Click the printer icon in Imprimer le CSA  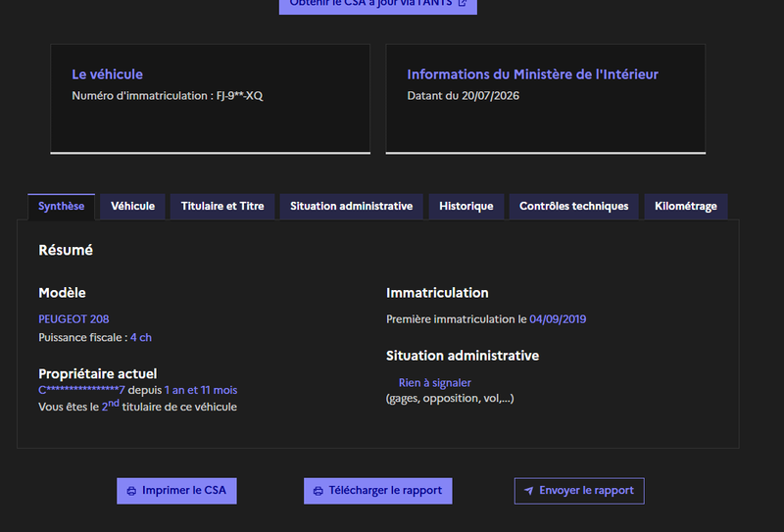coord(131,491)
